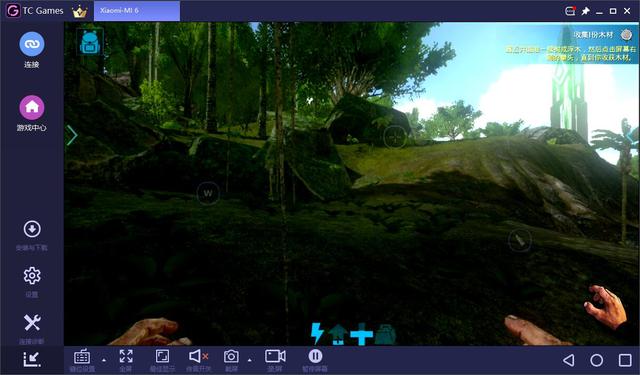This screenshot has width=640, height=375.
Task: Click the circular crosshair key overlay
Action: (x=395, y=137)
